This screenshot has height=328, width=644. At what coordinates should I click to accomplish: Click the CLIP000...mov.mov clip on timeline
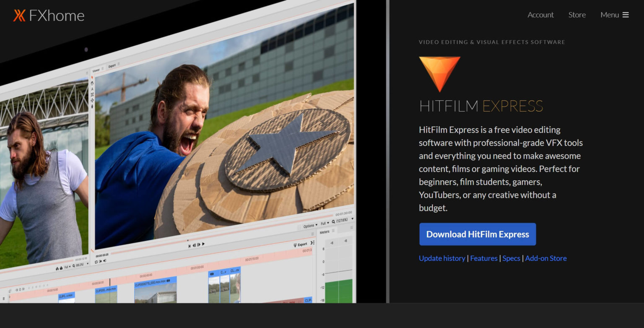pos(106,294)
